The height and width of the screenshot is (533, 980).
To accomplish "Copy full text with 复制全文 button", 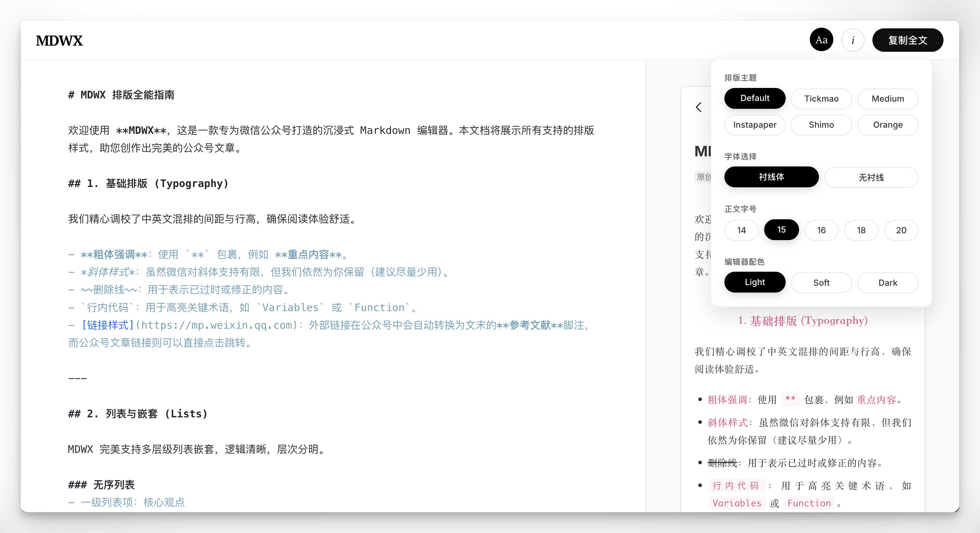I will [907, 40].
